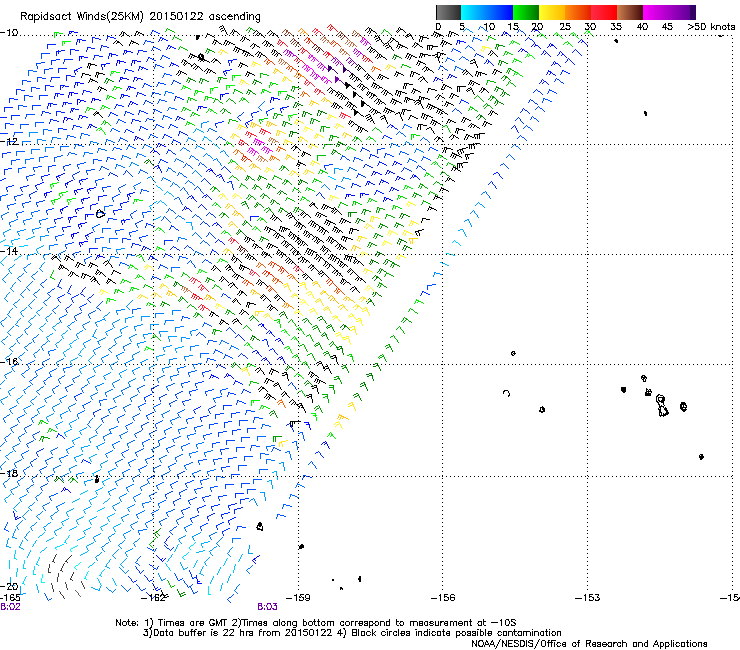Click the '-16' latitude axis label

(x=9, y=362)
